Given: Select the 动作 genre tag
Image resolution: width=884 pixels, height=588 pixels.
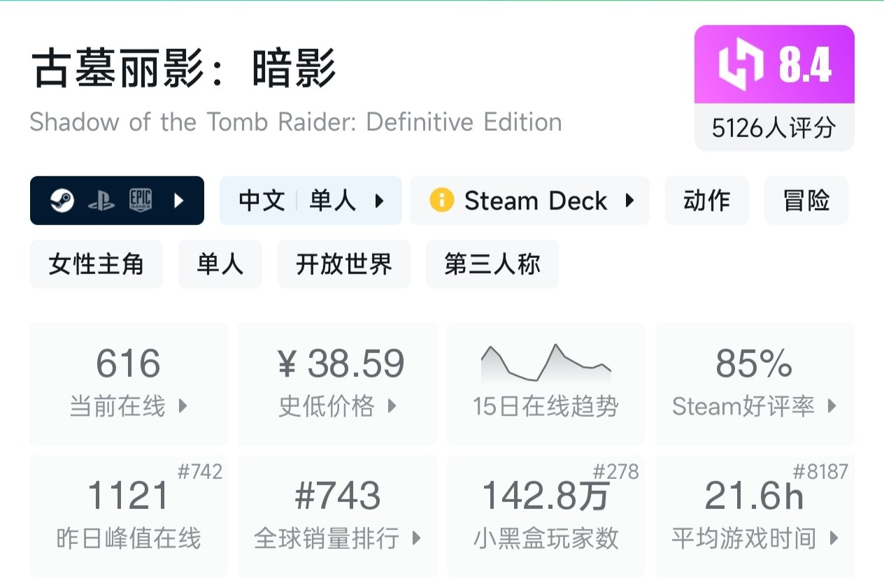Looking at the screenshot, I should click(706, 201).
